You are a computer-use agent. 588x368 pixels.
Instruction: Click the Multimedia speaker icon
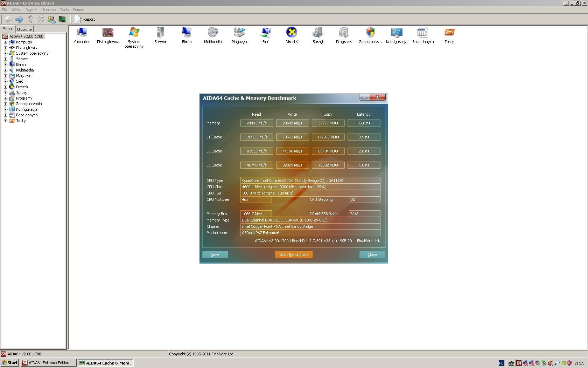point(212,33)
